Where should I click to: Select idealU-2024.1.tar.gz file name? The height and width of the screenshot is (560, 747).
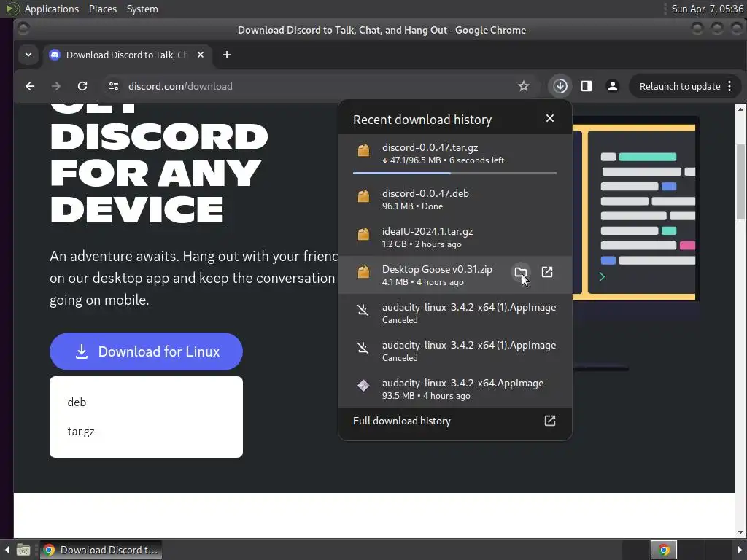tap(427, 231)
